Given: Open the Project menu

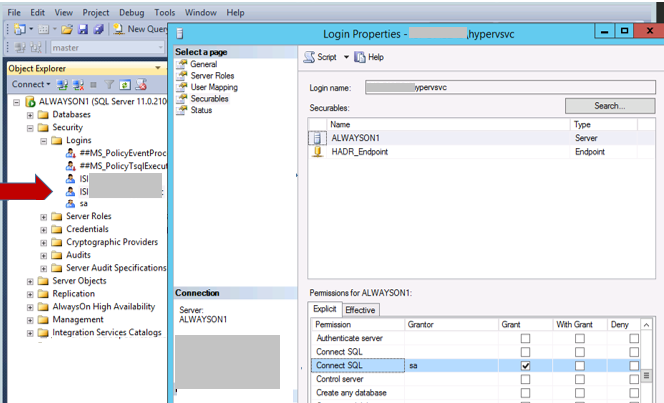Looking at the screenshot, I should [96, 13].
